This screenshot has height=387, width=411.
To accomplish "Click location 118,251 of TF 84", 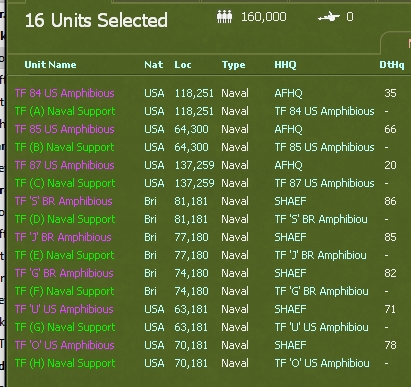I will click(x=194, y=93).
